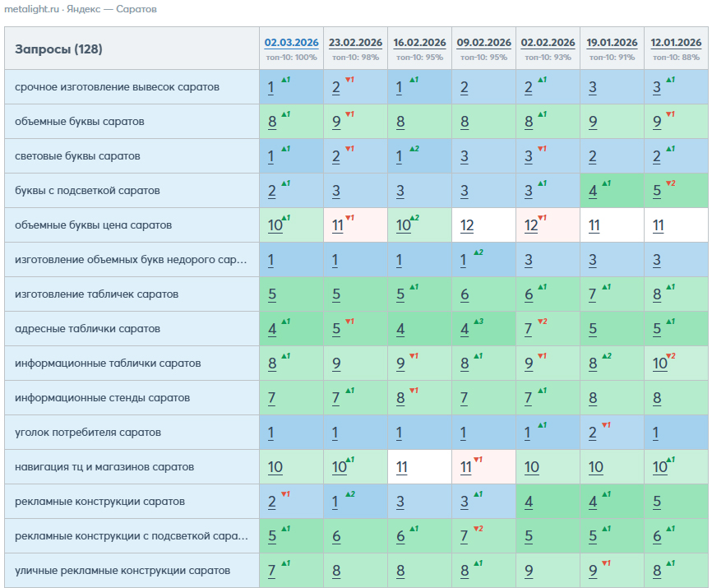Open position 1 for световые буквы on 16.02.2026
This screenshot has height=588, width=712.
[399, 156]
